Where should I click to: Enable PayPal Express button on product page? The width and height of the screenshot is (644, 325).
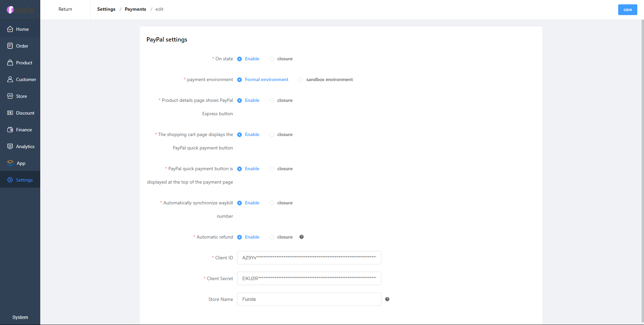pos(248,101)
